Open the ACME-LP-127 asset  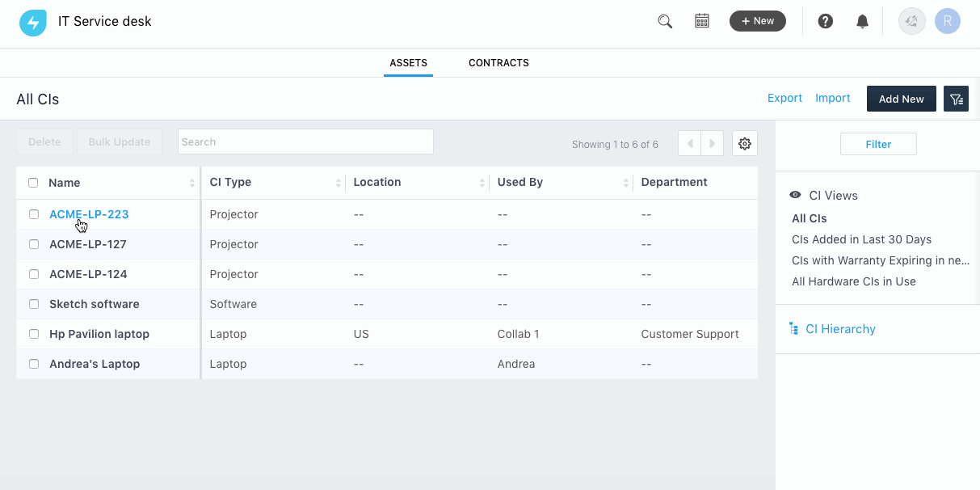88,244
